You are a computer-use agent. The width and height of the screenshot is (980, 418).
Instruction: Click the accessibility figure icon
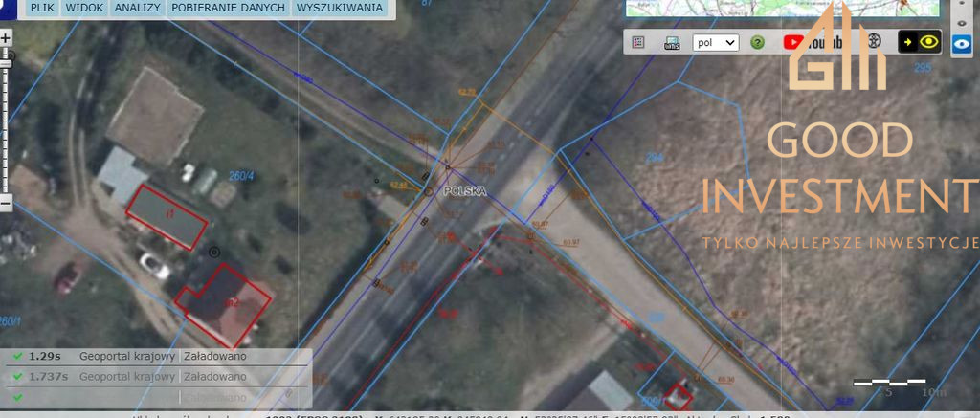(875, 42)
